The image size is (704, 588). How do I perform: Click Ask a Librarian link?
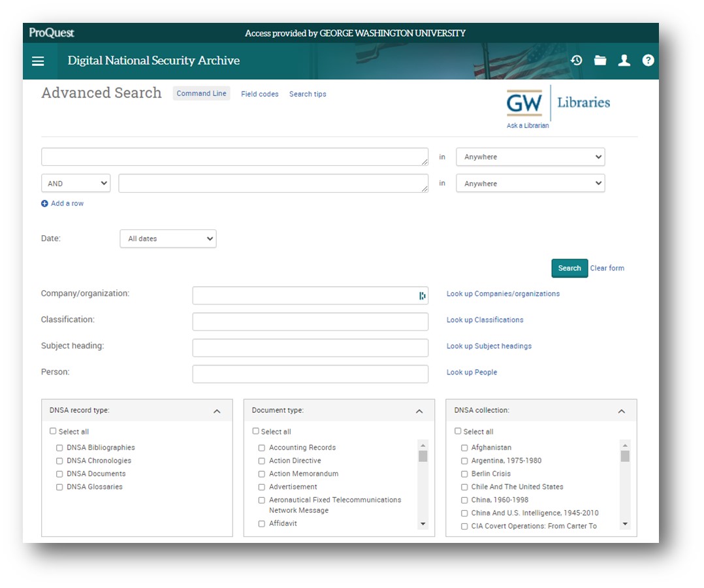tap(528, 126)
